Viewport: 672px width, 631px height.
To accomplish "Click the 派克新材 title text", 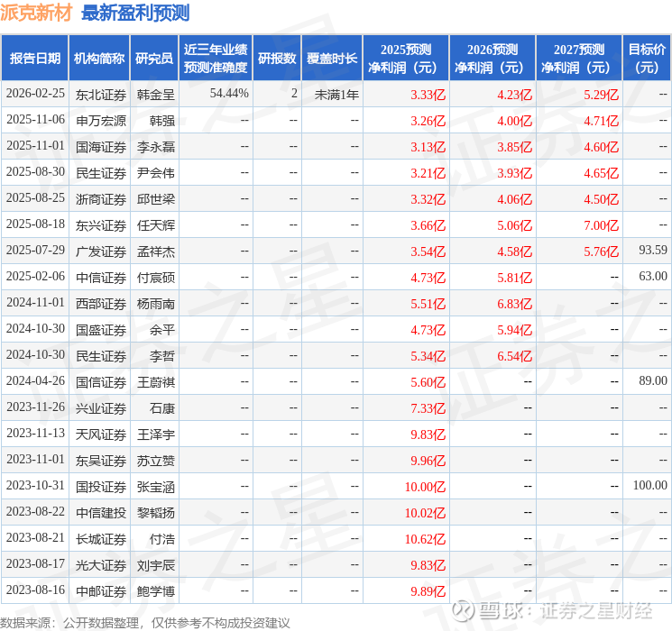I will point(35,13).
